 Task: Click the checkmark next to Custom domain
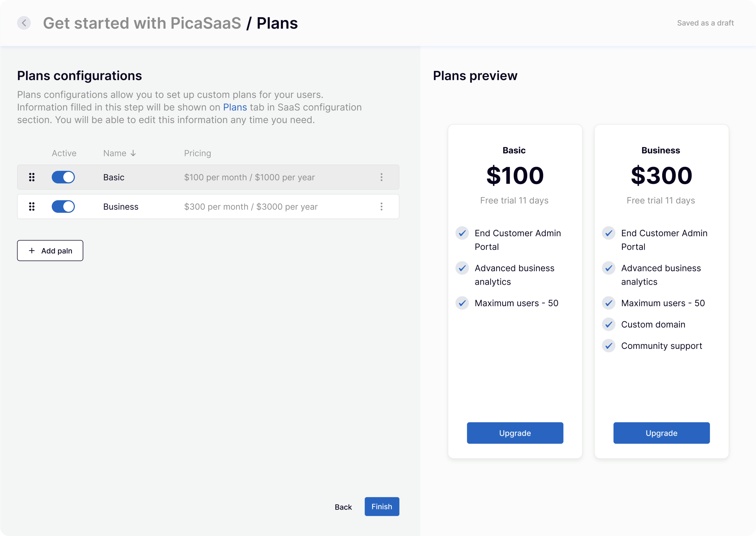click(x=609, y=324)
